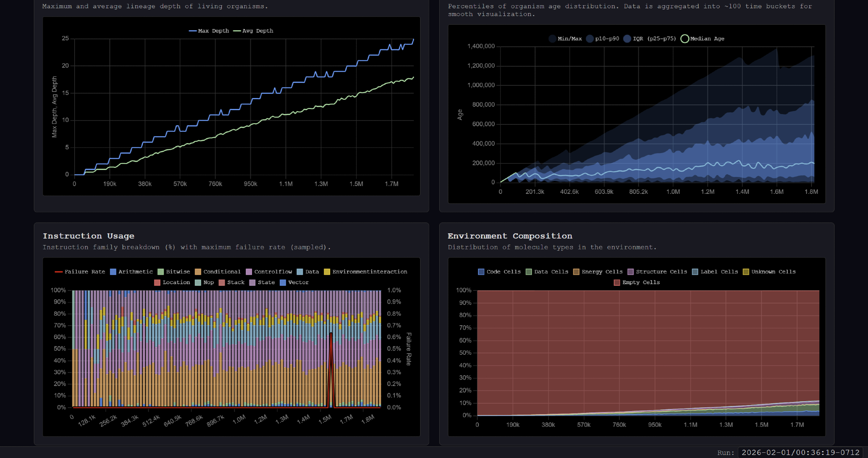
Task: Click the p10-p90 legend circle
Action: (590, 39)
